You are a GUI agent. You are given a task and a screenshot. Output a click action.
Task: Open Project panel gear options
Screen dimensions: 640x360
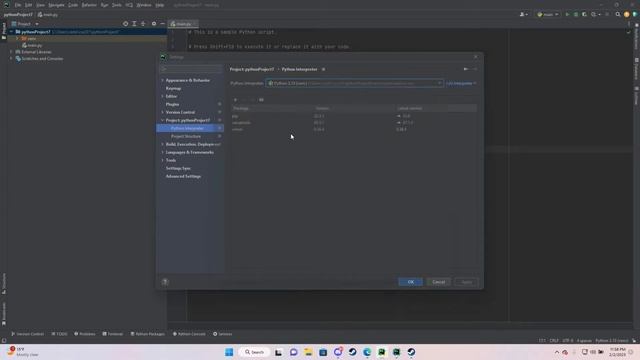[x=154, y=24]
